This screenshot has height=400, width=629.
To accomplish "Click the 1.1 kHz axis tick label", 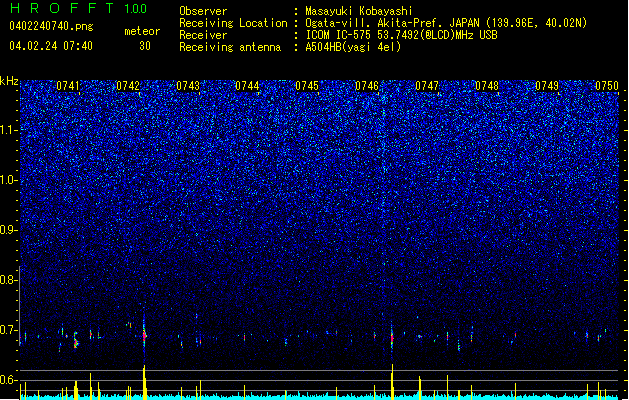I will click(8, 130).
